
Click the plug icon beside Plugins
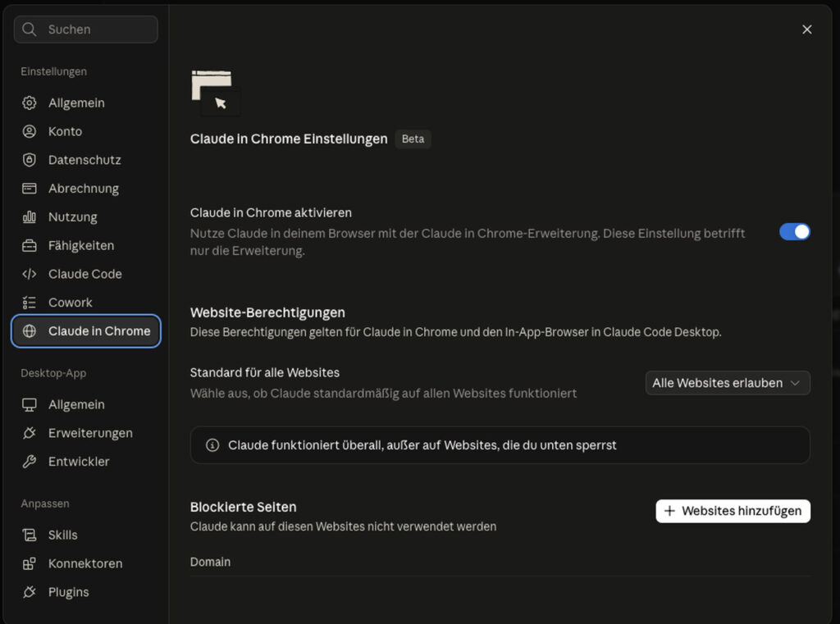tap(29, 592)
